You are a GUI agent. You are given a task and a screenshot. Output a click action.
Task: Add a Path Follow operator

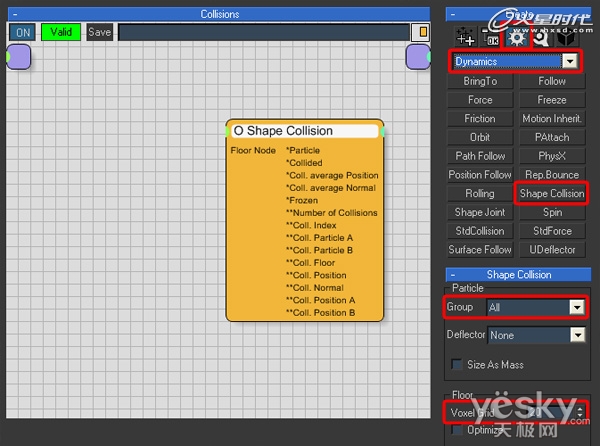coord(480,156)
